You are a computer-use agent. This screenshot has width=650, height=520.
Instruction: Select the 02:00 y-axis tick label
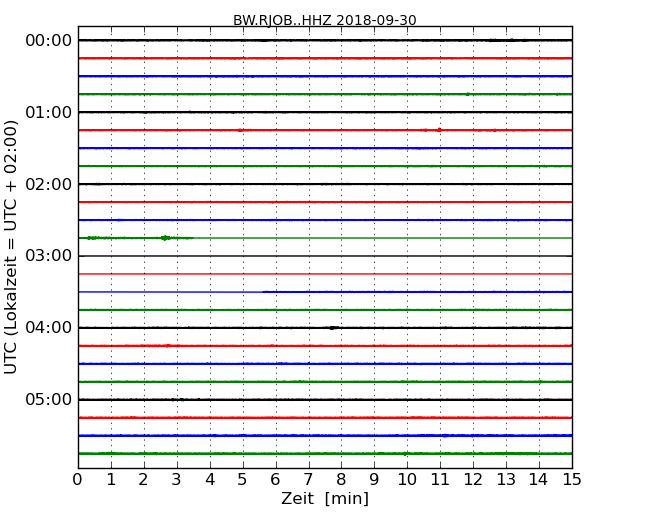point(49,184)
